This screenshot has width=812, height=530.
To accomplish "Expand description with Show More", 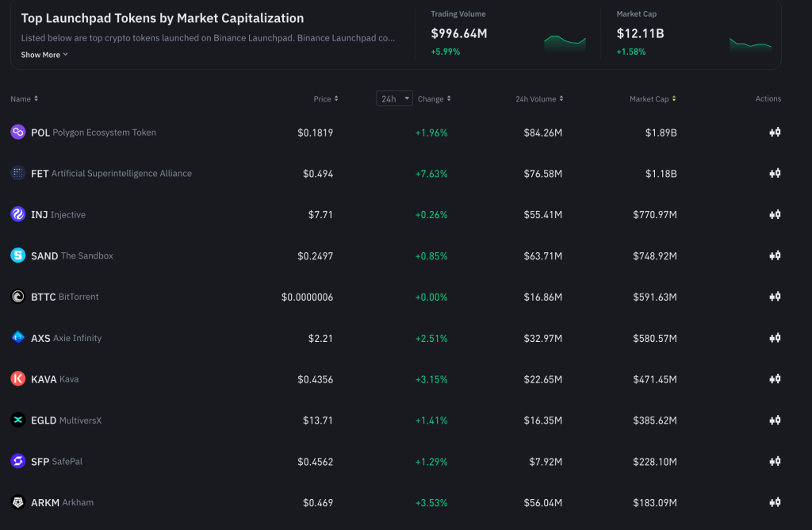I will tap(44, 55).
